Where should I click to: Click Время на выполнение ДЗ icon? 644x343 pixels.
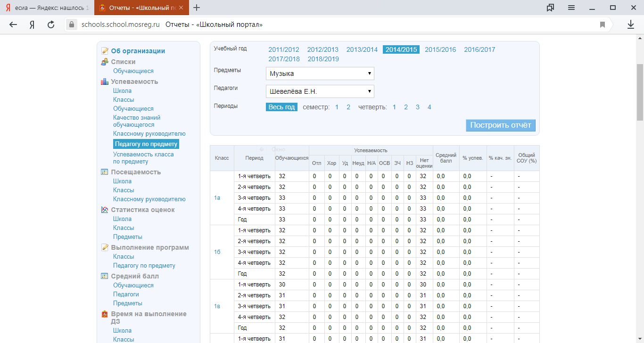coord(105,314)
